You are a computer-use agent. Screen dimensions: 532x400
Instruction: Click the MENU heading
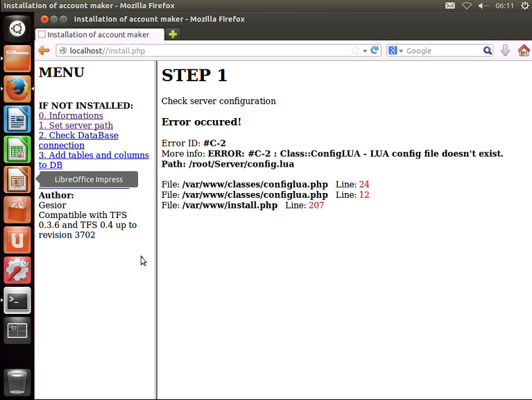[62, 72]
